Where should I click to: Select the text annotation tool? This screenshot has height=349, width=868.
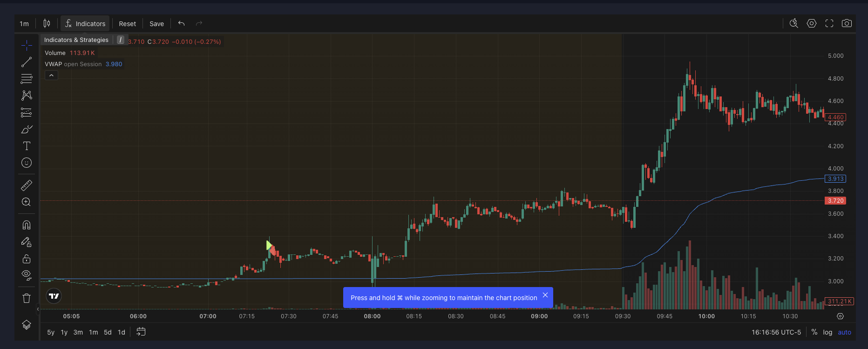[x=27, y=146]
